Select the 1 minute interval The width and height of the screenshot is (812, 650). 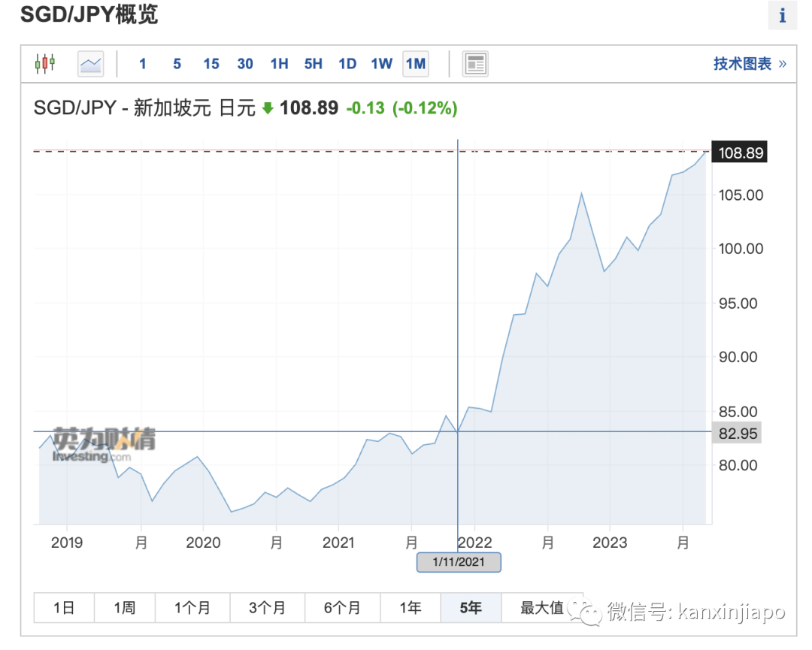click(142, 64)
